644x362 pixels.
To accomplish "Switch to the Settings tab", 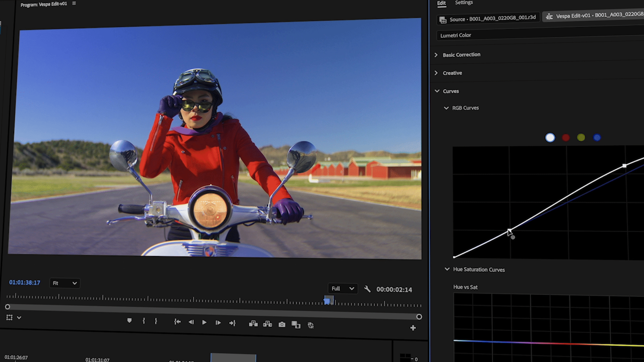I will click(464, 3).
